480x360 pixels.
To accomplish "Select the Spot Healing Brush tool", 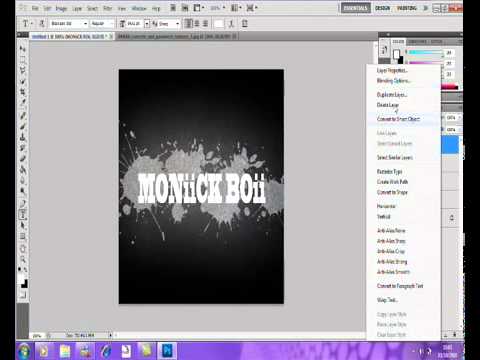I will coord(22,116).
